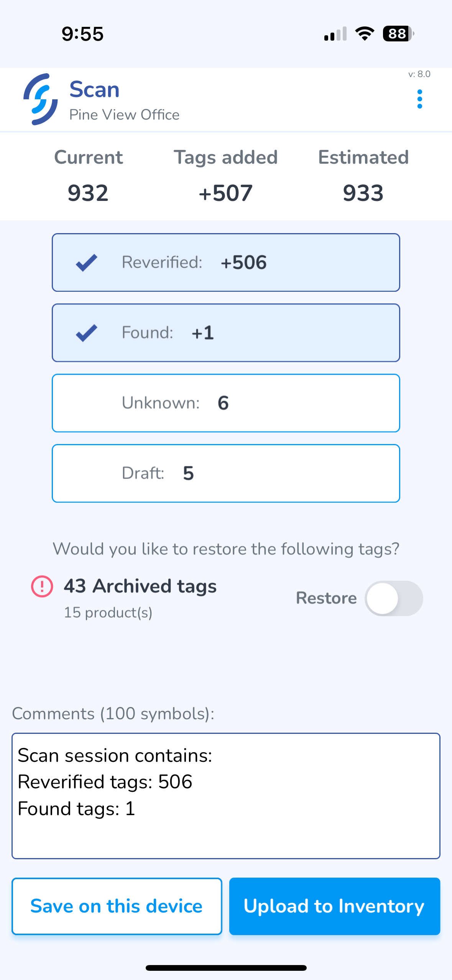Open the three-dot overflow menu

tap(419, 99)
